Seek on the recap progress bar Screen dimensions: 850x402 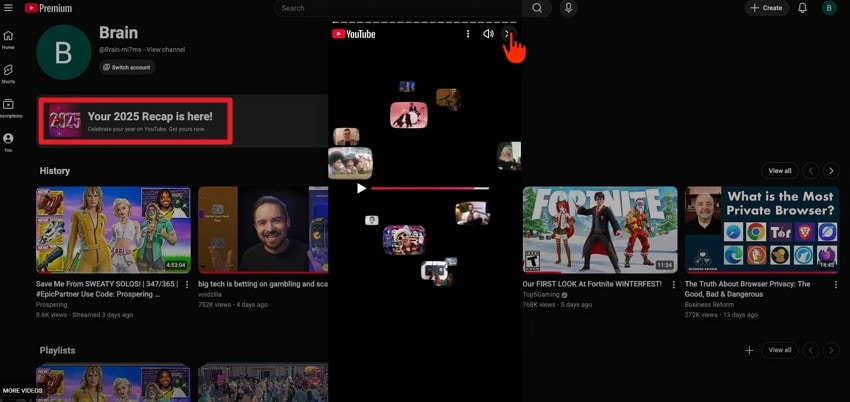(430, 188)
